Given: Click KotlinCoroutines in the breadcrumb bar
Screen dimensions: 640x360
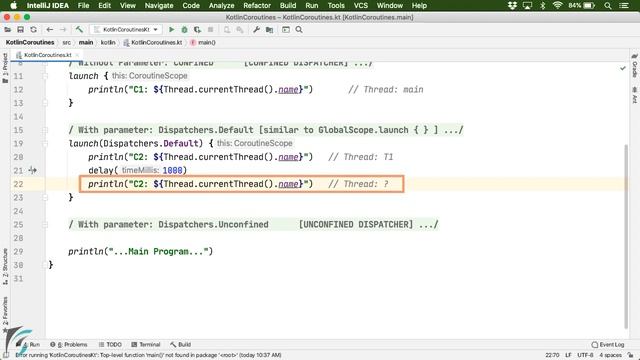Looking at the screenshot, I should click(30, 42).
